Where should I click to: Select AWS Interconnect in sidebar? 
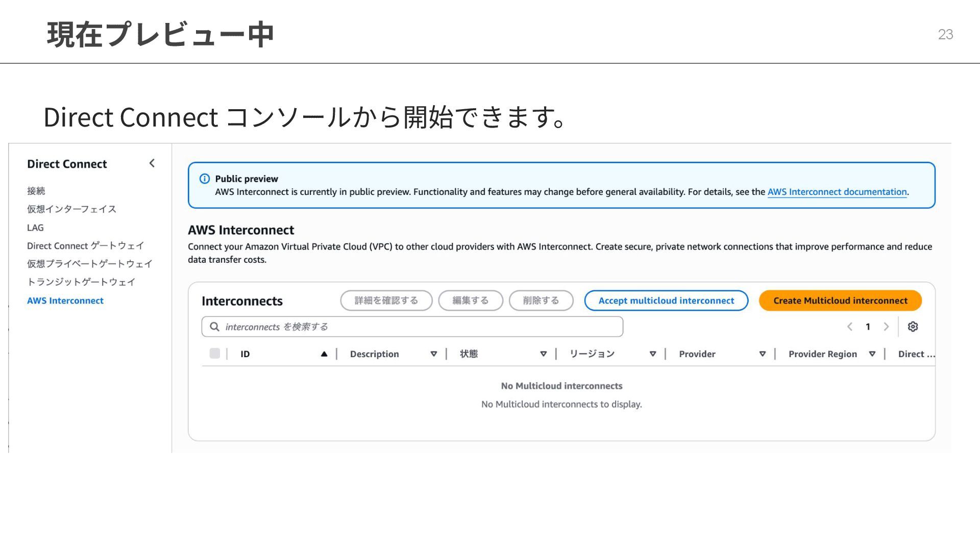click(x=65, y=300)
